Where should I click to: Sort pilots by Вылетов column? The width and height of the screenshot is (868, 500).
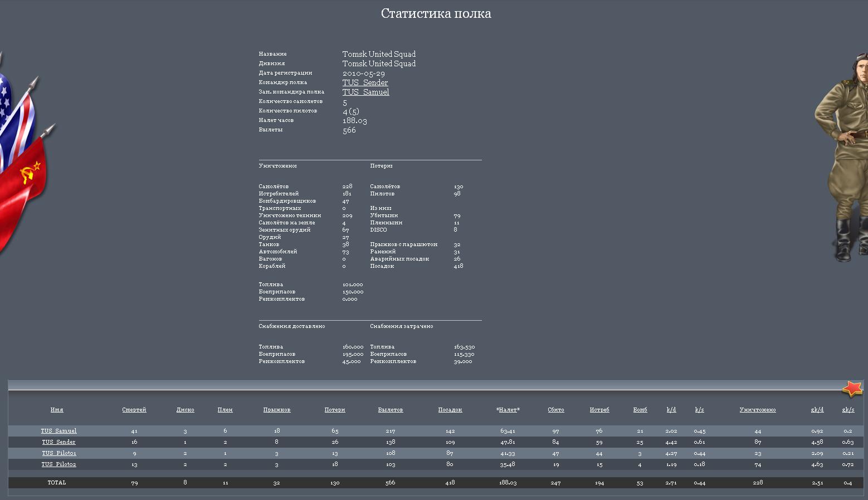390,410
